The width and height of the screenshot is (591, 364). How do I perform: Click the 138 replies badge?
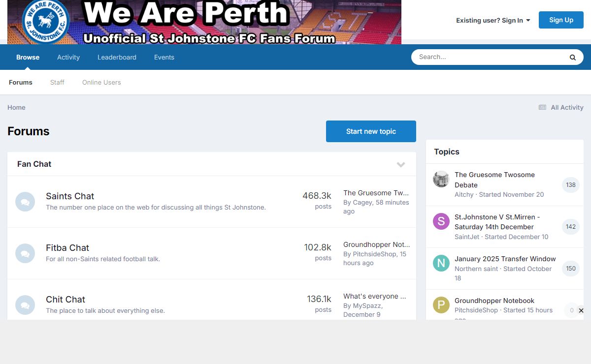click(x=571, y=185)
